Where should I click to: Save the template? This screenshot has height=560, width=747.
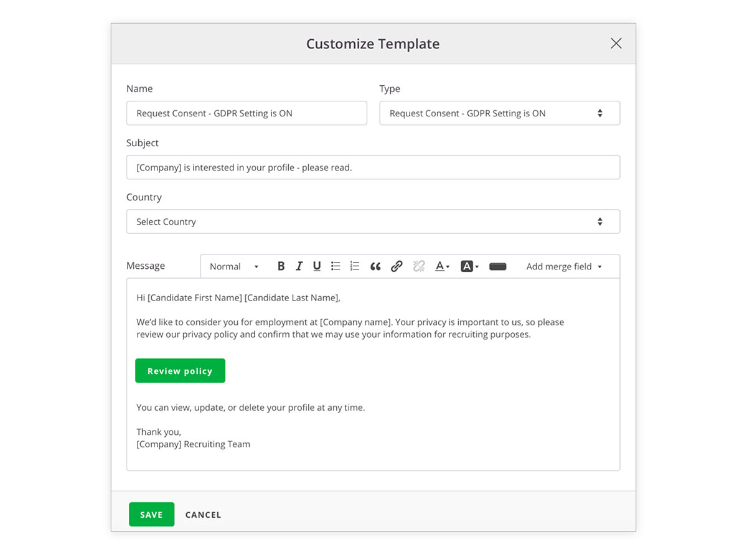151,515
